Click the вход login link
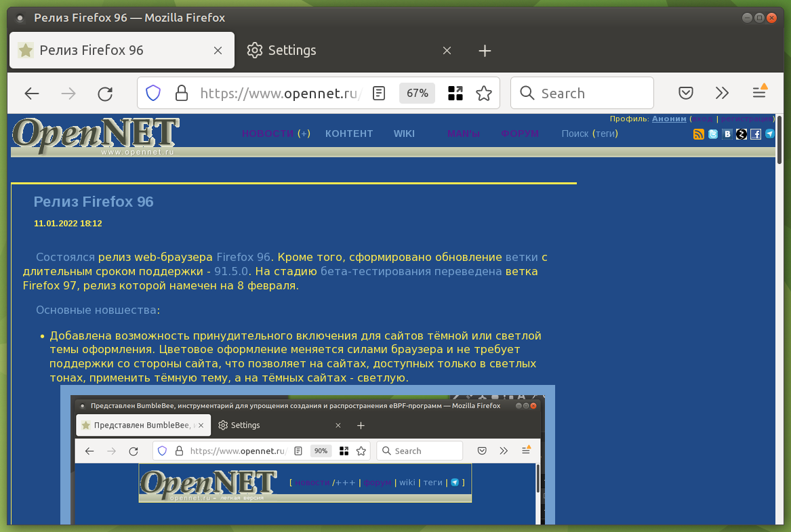791x532 pixels. click(x=703, y=119)
